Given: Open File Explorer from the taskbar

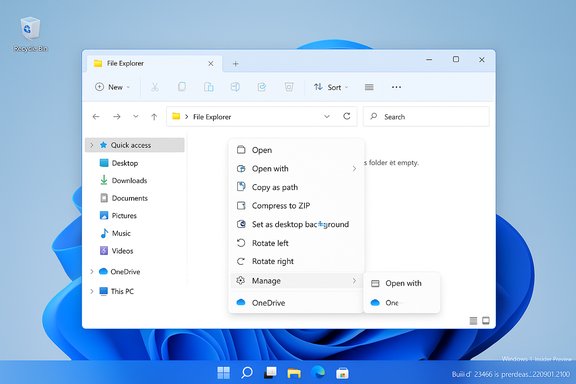Looking at the screenshot, I should tap(294, 373).
